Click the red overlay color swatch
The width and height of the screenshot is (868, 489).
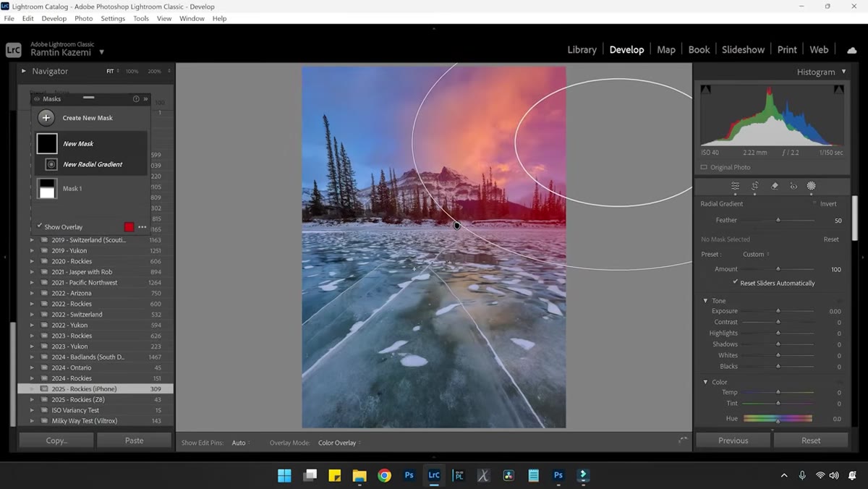click(x=129, y=227)
